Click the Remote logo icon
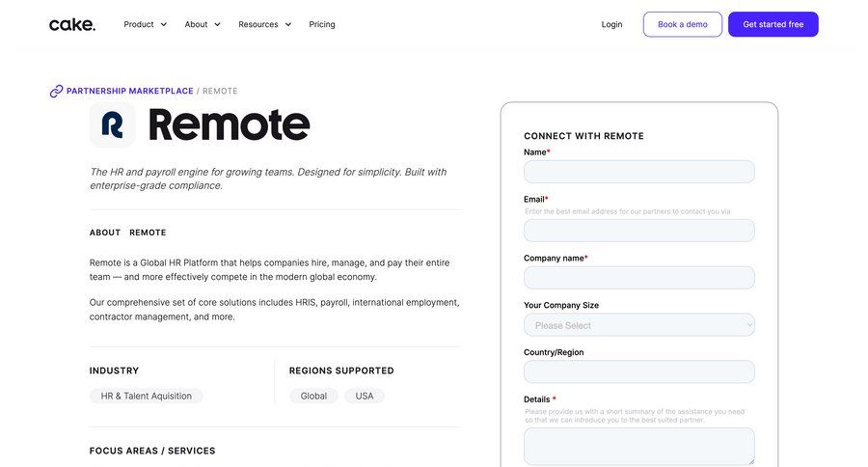The image size is (868, 467). point(113,124)
